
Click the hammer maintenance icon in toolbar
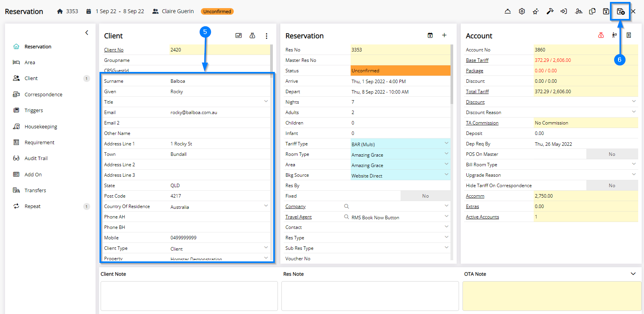click(x=550, y=12)
